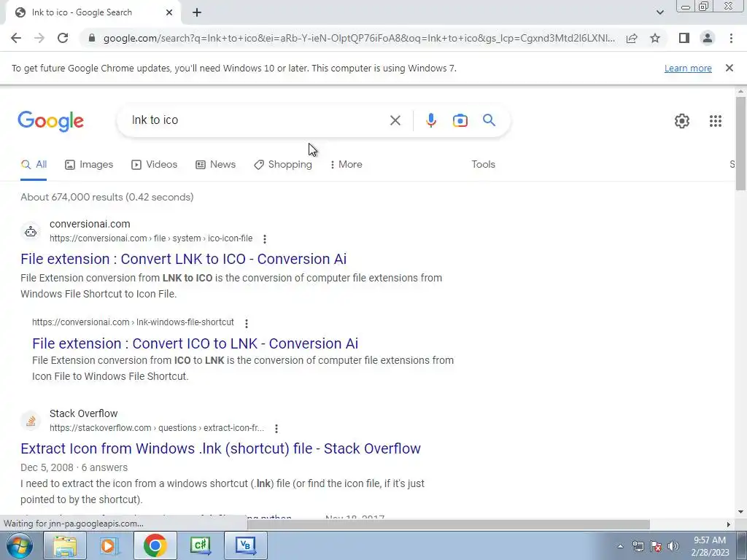This screenshot has height=560, width=747.
Task: Show hidden system tray icons
Action: pyautogui.click(x=620, y=546)
